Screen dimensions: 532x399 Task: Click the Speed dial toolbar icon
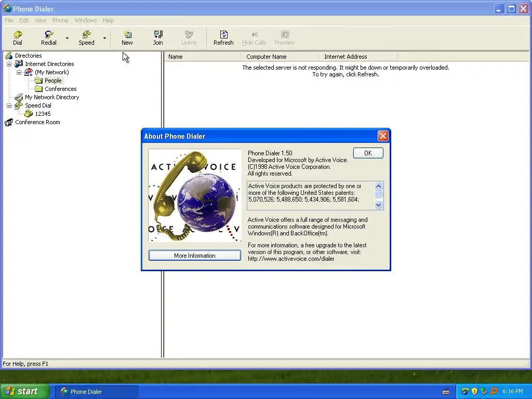[87, 34]
